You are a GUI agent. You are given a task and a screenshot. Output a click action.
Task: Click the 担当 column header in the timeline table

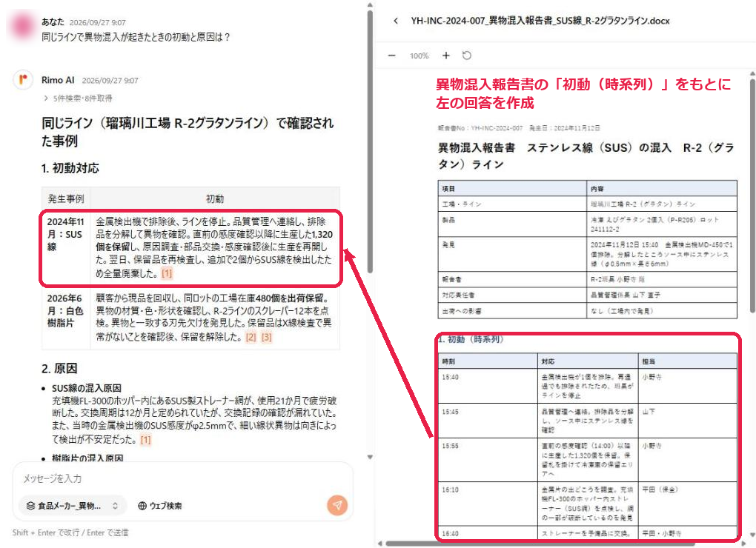click(688, 361)
